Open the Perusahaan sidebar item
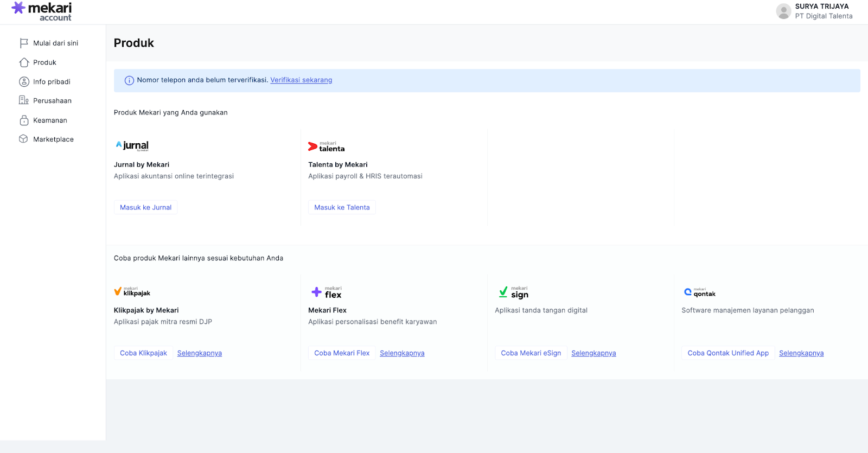The width and height of the screenshot is (868, 453). coord(52,101)
